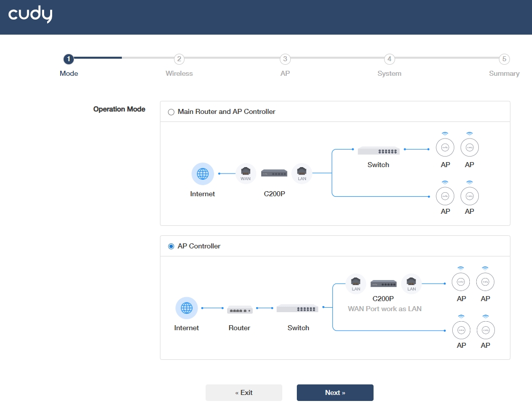Click the cudy logo in header
This screenshot has height=409, width=532.
point(30,14)
